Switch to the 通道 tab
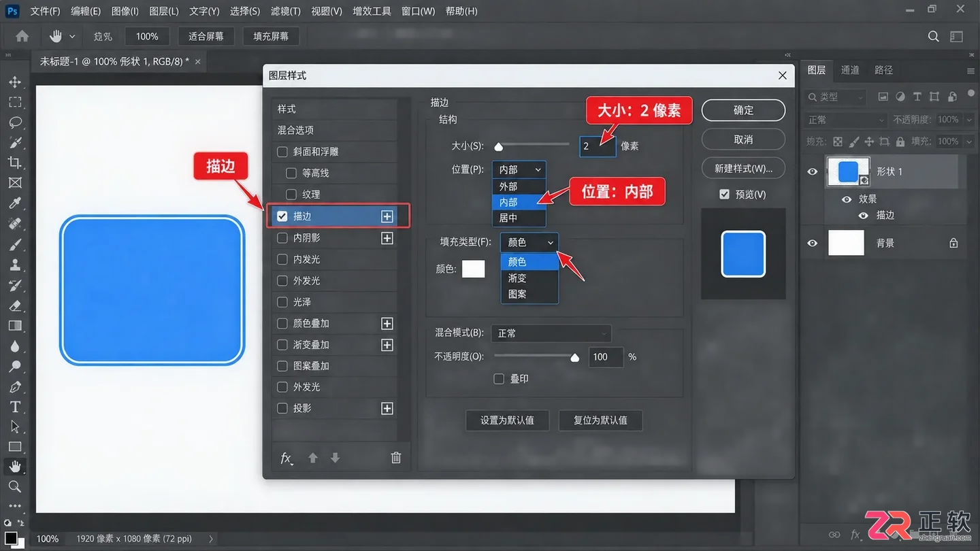 click(850, 70)
